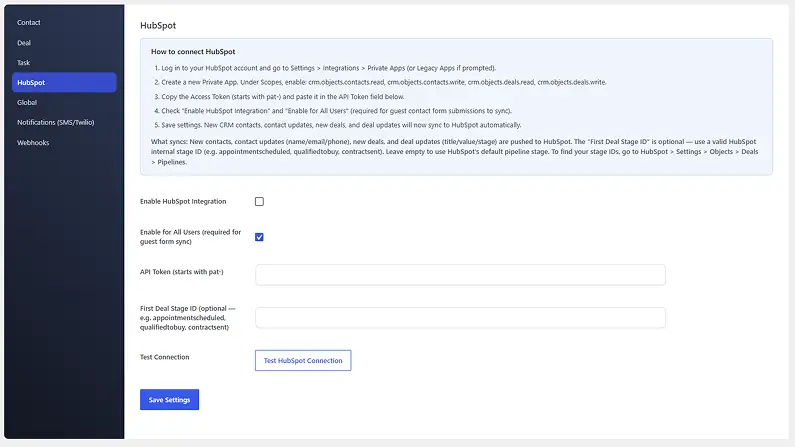The width and height of the screenshot is (795, 447).
Task: Uncheck Enable for All Users checkbox
Action: pyautogui.click(x=259, y=237)
